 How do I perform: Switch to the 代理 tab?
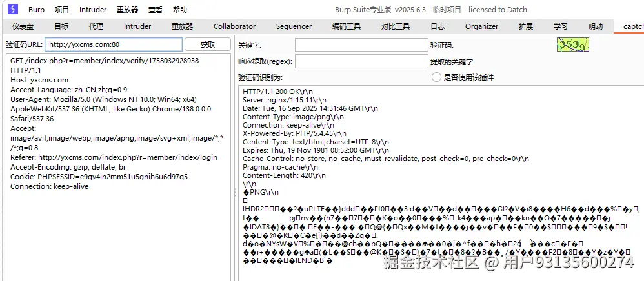pyautogui.click(x=96, y=26)
